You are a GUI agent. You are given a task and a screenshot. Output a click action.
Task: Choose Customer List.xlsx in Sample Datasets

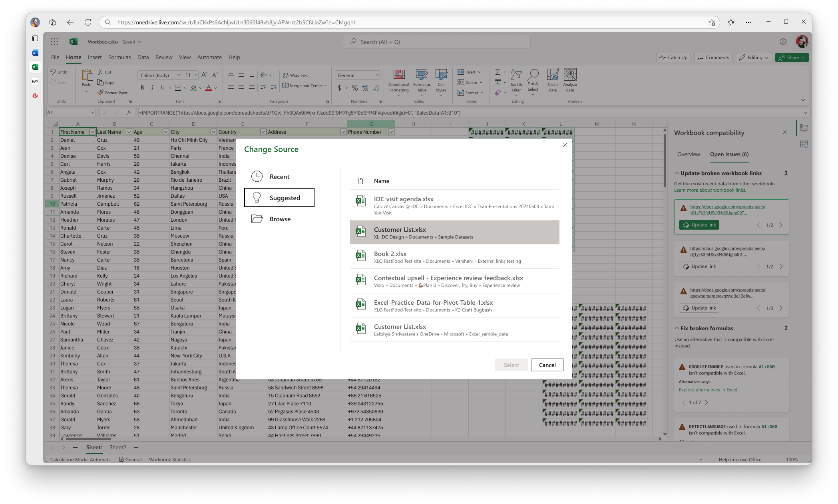click(454, 232)
